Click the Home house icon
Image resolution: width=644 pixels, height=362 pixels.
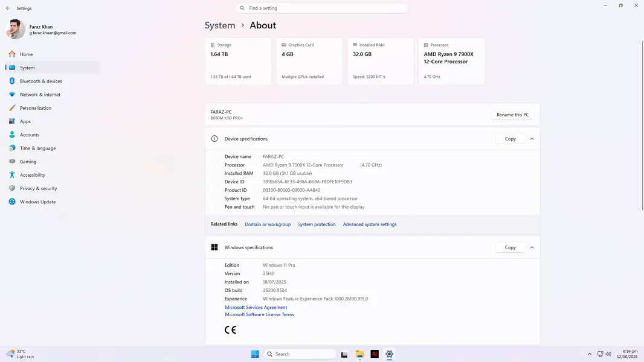[12, 54]
